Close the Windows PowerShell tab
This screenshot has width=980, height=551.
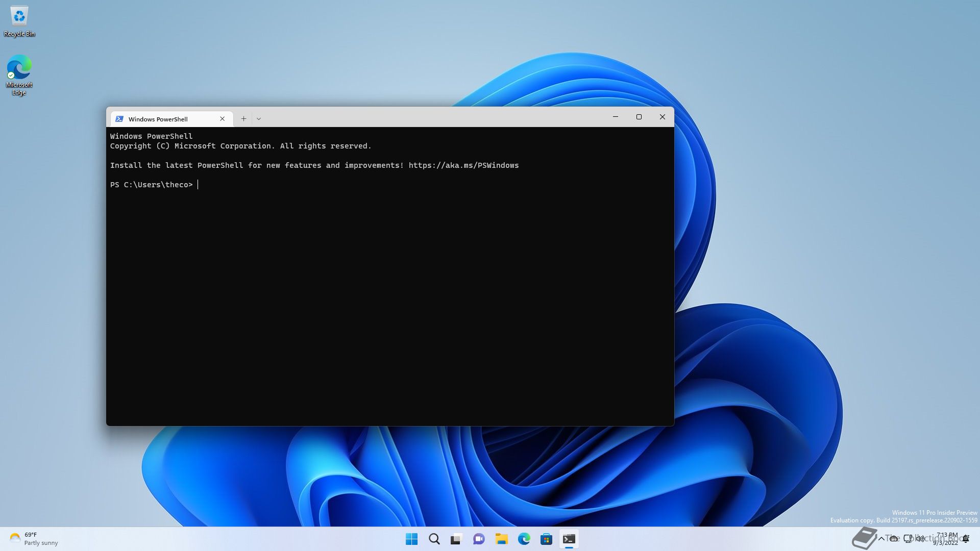(222, 119)
